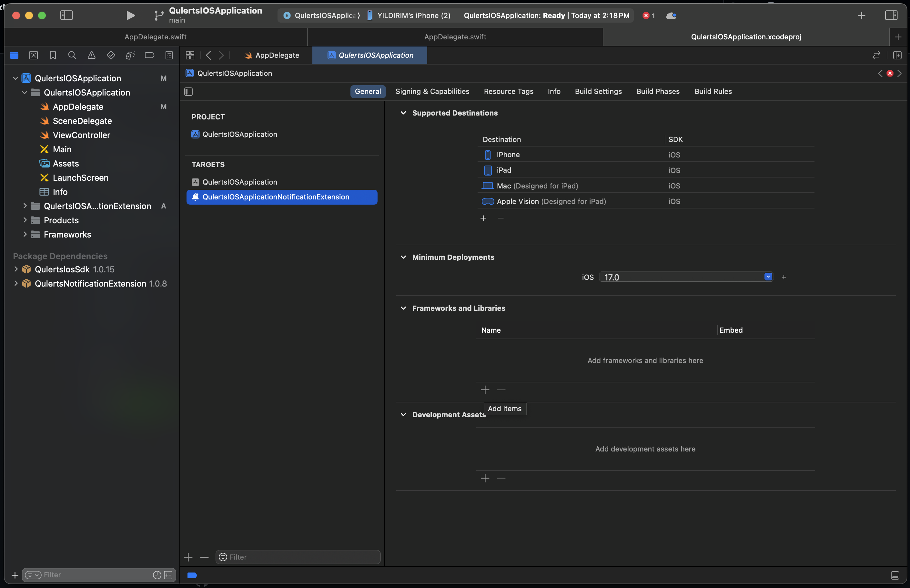
Task: Toggle the navigator sidebar
Action: [x=66, y=15]
